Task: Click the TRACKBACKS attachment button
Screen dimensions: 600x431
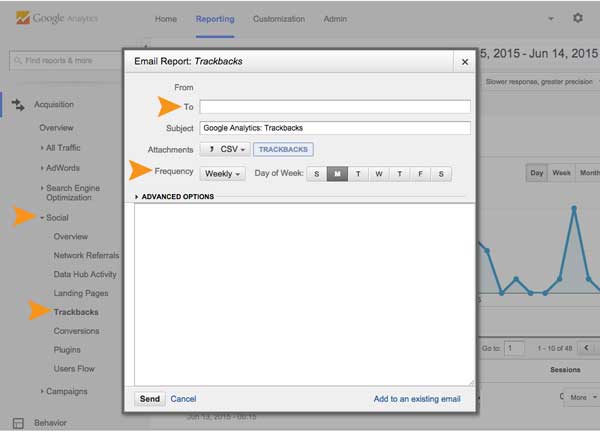Action: (x=283, y=149)
